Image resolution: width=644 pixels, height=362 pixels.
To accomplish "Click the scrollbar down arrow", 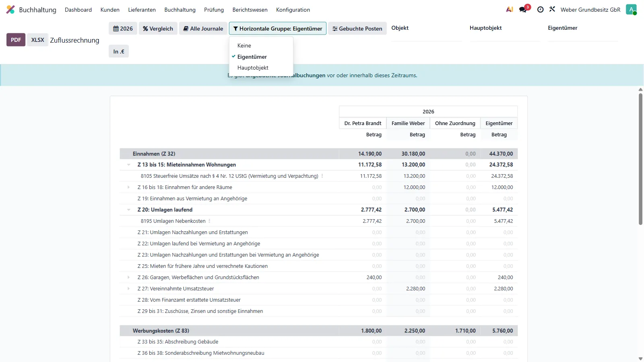I will pos(640,359).
